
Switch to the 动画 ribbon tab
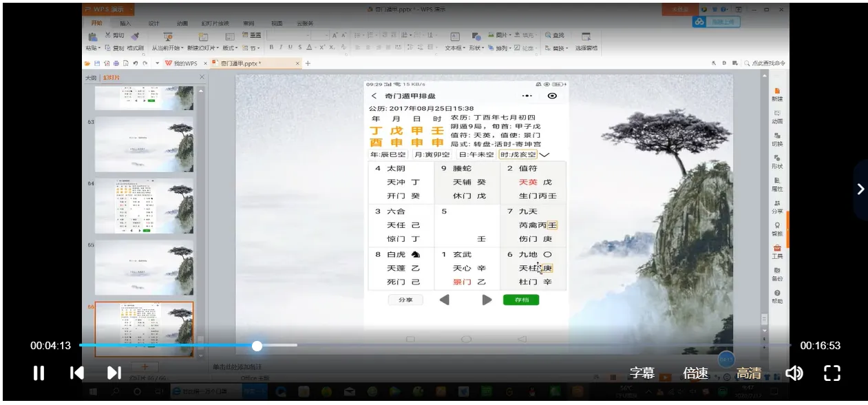point(182,23)
